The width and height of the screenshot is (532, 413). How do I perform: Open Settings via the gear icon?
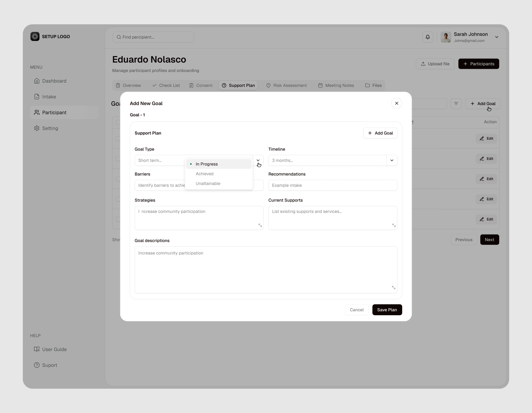click(x=37, y=128)
